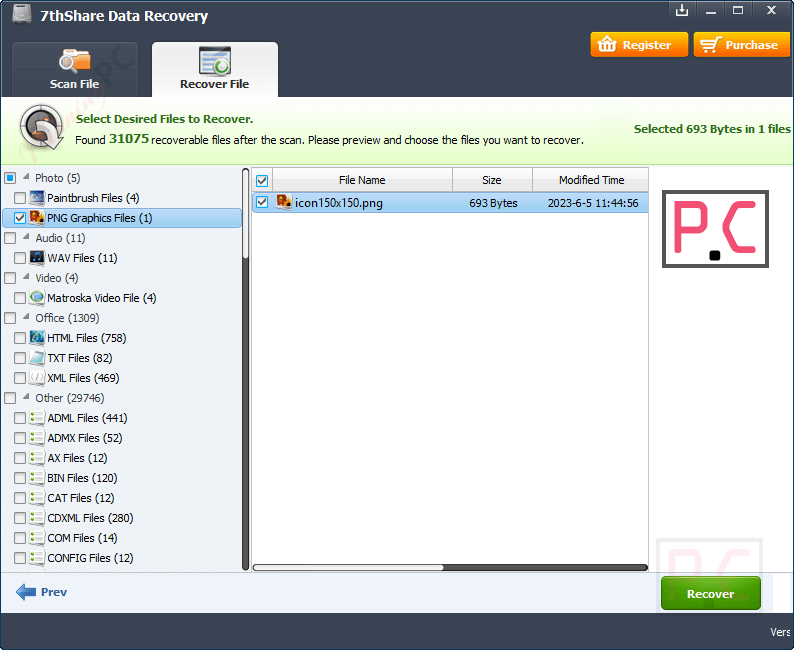The height and width of the screenshot is (650, 794).
Task: Click the CONFIG Files icon
Action: pyautogui.click(x=37, y=557)
